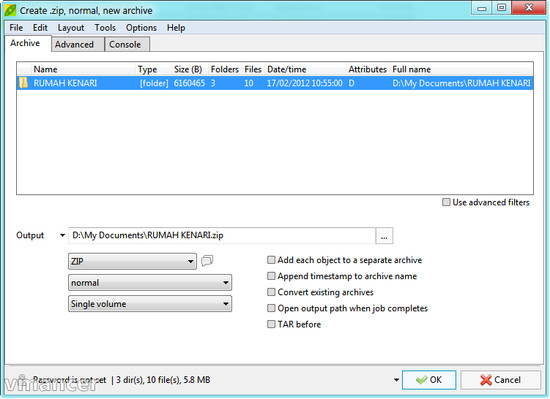The image size is (550, 399).
Task: Sort list by Date/time column header
Action: click(306, 69)
